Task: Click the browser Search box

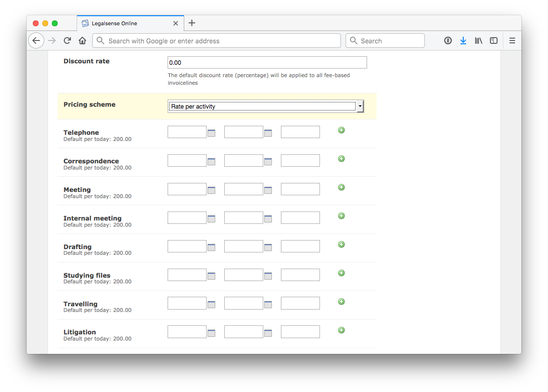Action: tap(385, 40)
